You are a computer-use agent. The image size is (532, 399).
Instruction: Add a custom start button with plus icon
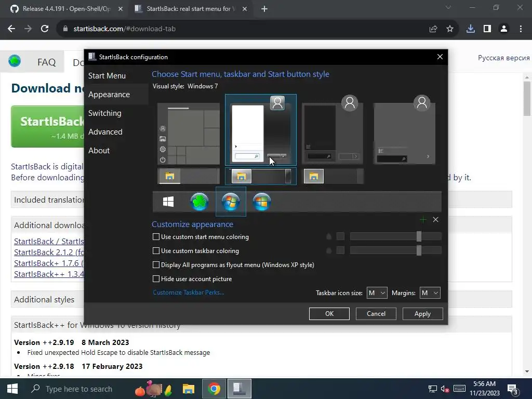(423, 220)
